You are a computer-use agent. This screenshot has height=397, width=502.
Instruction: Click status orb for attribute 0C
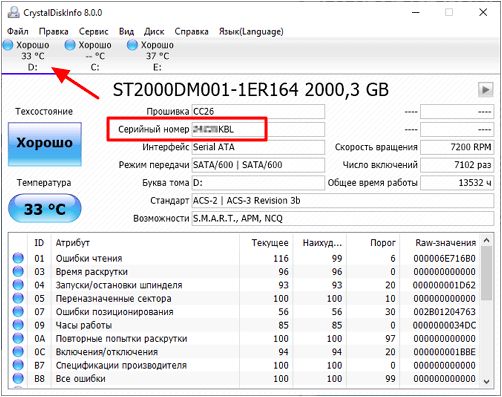coord(18,351)
